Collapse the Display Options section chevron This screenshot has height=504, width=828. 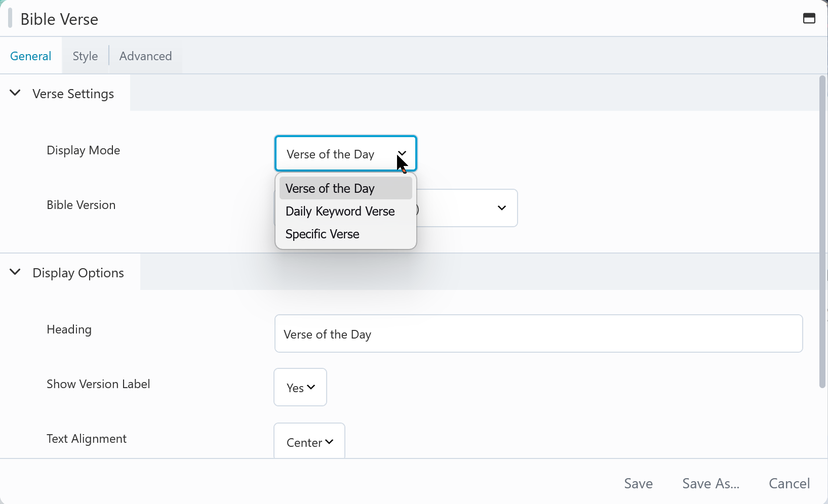15,272
